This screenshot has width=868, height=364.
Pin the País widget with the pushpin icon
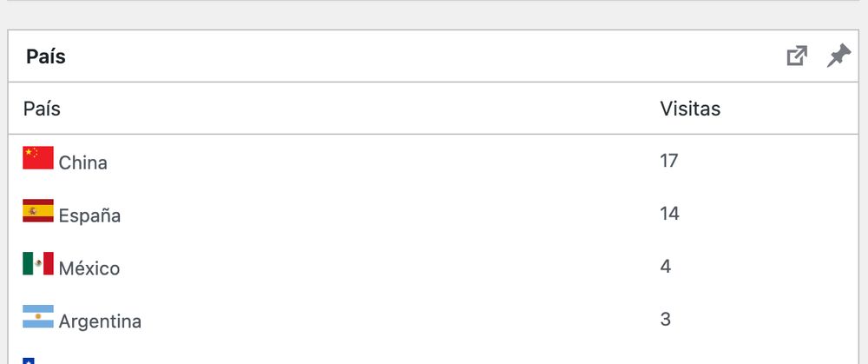pyautogui.click(x=838, y=56)
